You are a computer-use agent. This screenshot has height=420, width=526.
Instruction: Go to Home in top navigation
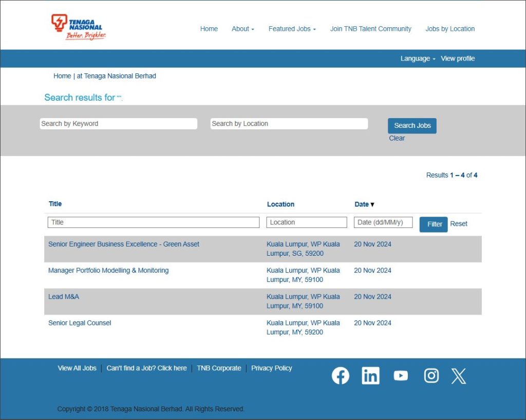209,29
